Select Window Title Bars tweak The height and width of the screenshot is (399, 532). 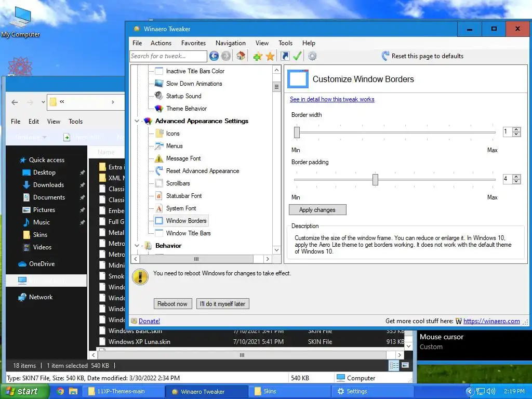(188, 233)
